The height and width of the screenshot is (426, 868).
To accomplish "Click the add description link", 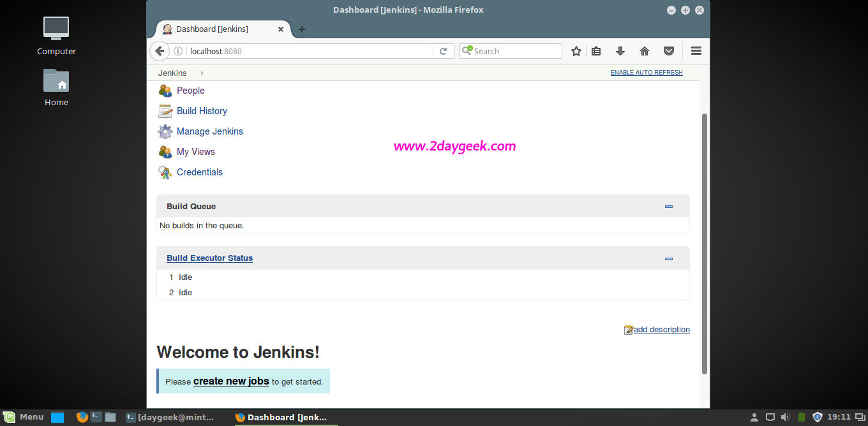I will (x=662, y=330).
